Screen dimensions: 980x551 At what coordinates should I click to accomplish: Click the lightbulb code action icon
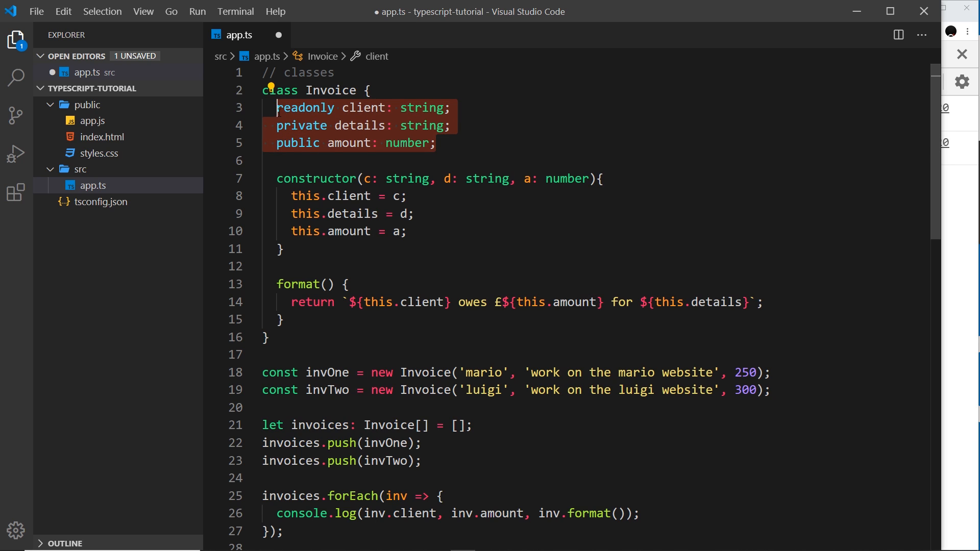[x=271, y=87]
